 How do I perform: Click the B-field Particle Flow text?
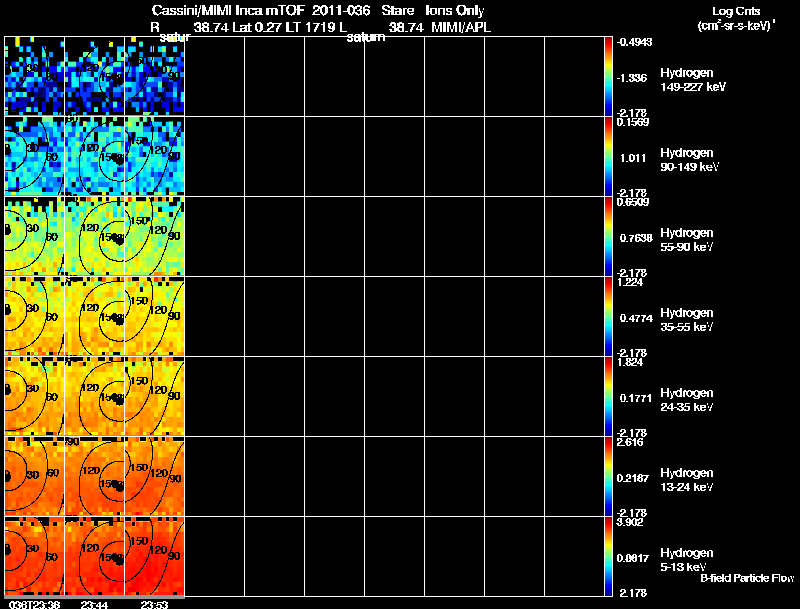pos(746,578)
